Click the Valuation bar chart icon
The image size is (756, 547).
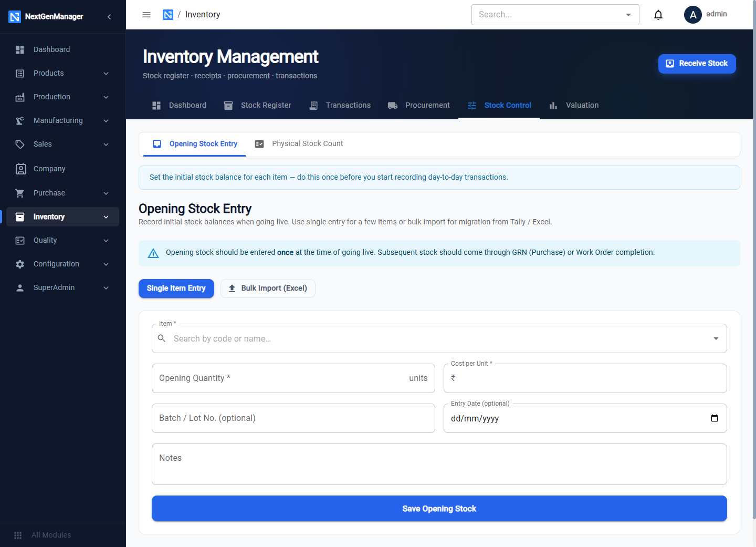point(553,105)
